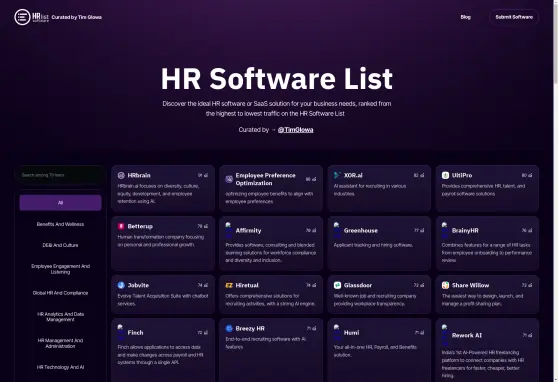Viewport: 558px width, 382px height.
Task: Click the Curated by Tim Glowa header text
Action: click(77, 17)
